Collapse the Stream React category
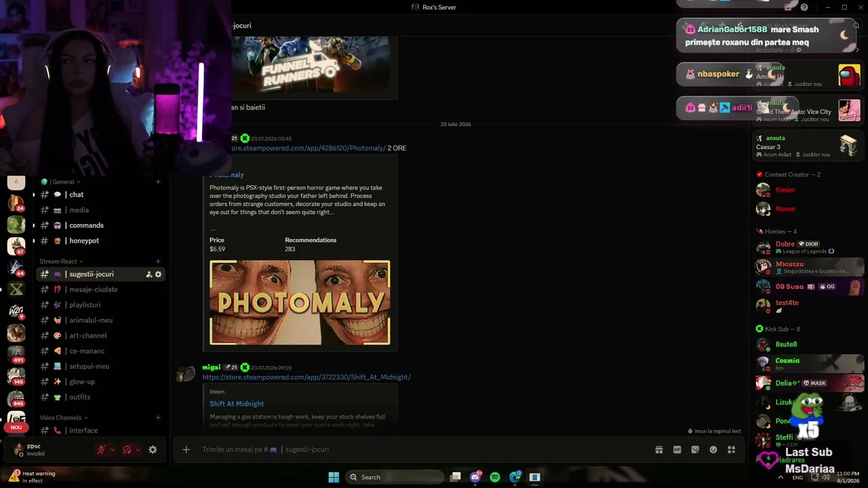This screenshot has height=488, width=868. point(61,261)
